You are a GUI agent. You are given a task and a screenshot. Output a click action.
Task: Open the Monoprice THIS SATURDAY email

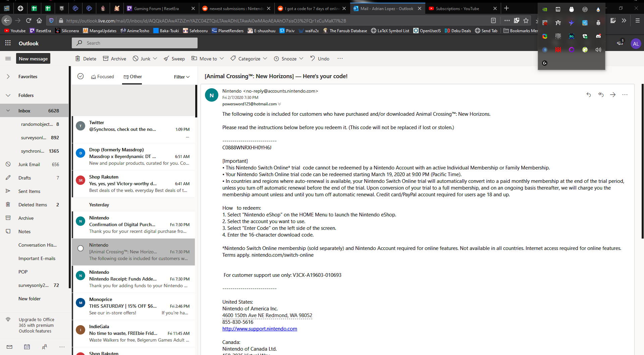coord(133,306)
